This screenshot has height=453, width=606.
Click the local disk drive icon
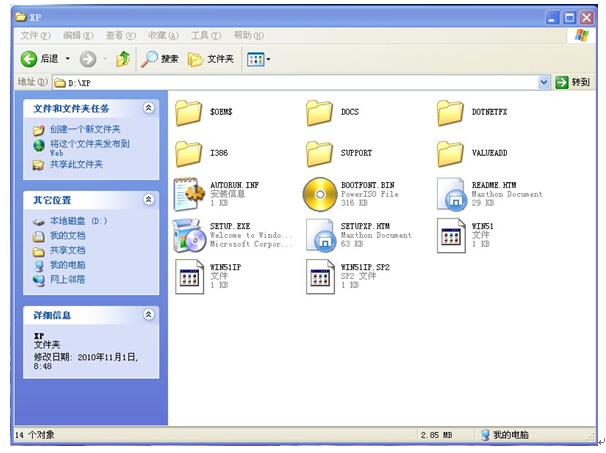click(x=38, y=222)
